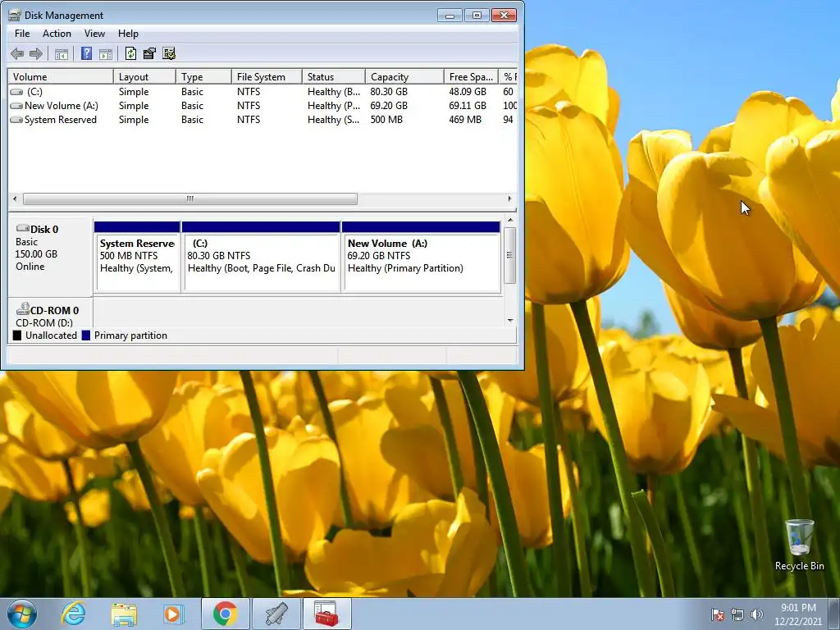Click the black Unallocated legend swatch
The width and height of the screenshot is (840, 630).
pyautogui.click(x=17, y=336)
